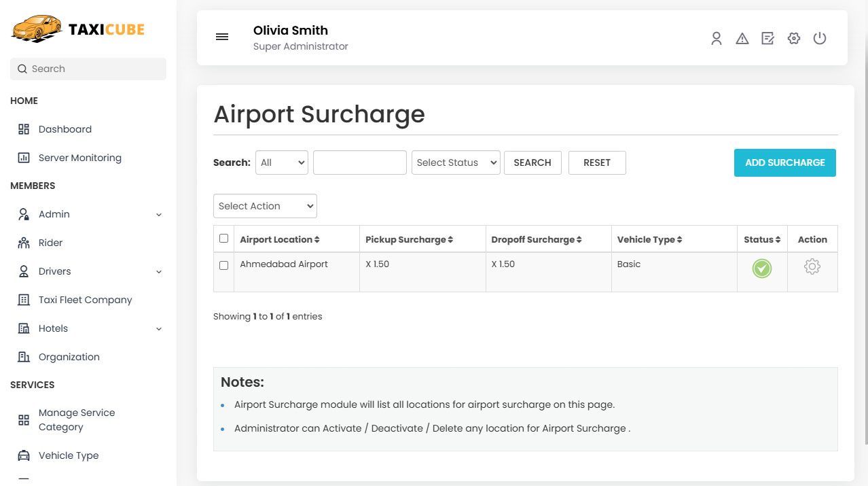Screen dimensions: 868x486
Task: Sort by Airport Location column
Action: click(x=279, y=240)
